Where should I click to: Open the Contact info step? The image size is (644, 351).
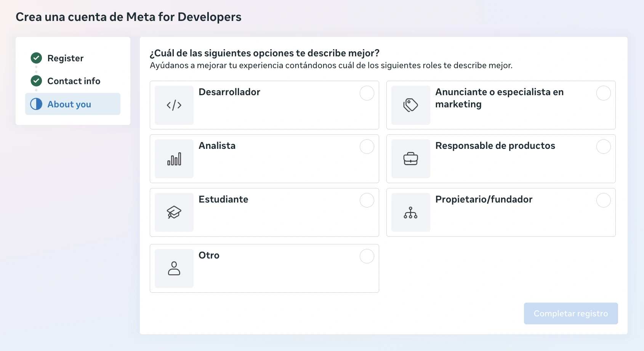74,81
